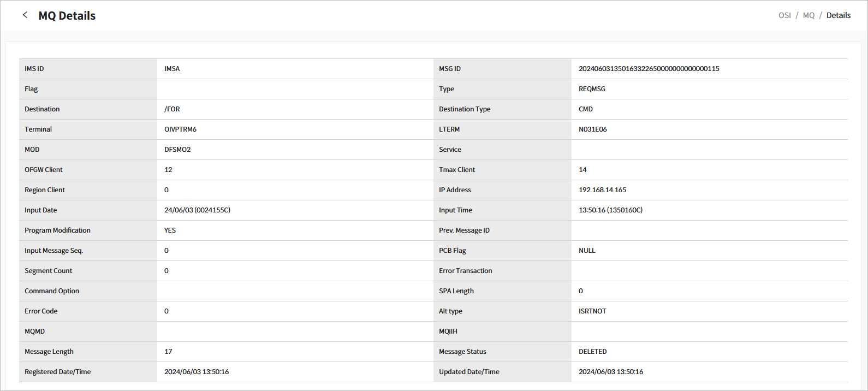Image resolution: width=868 pixels, height=391 pixels.
Task: Navigate to MQ breadcrumb link
Action: (x=808, y=15)
